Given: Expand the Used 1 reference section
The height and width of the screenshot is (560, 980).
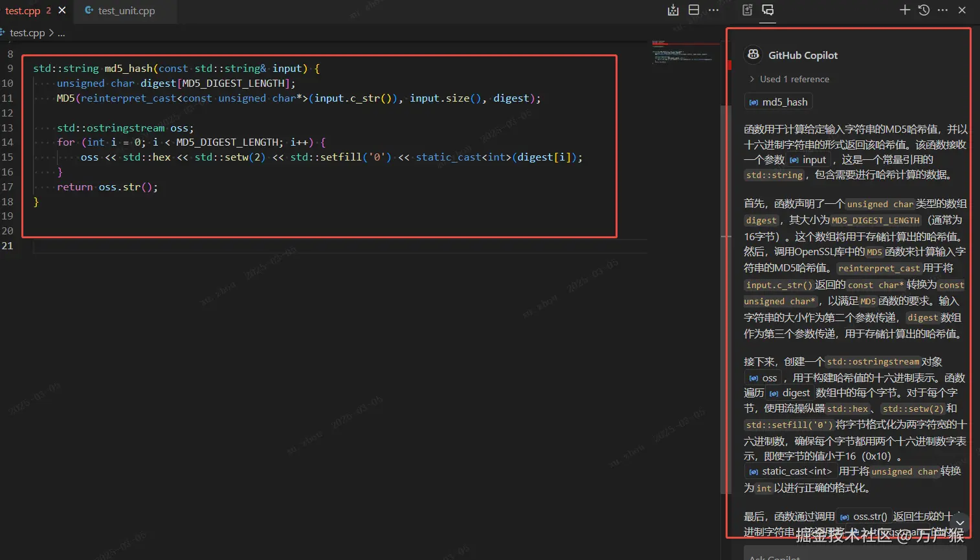Looking at the screenshot, I should point(789,79).
